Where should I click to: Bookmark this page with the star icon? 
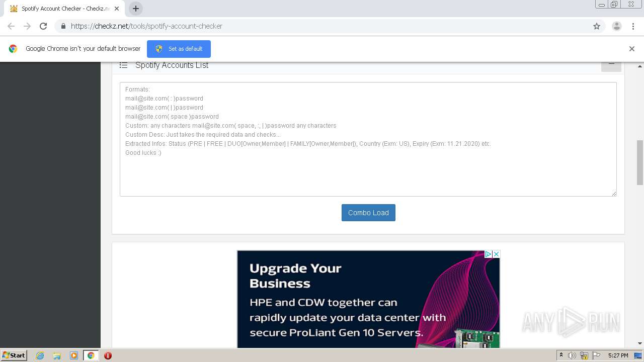tap(597, 26)
